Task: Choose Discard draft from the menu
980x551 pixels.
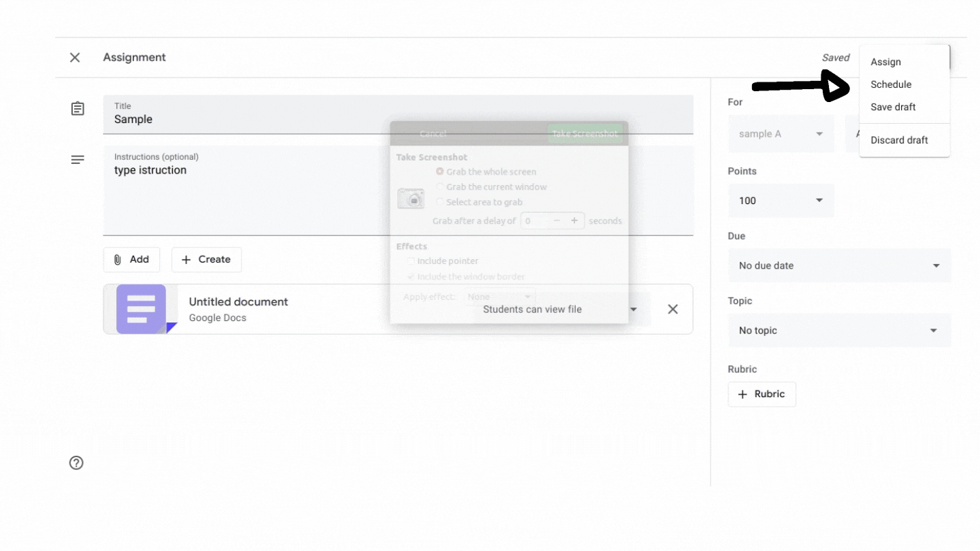Action: (899, 140)
